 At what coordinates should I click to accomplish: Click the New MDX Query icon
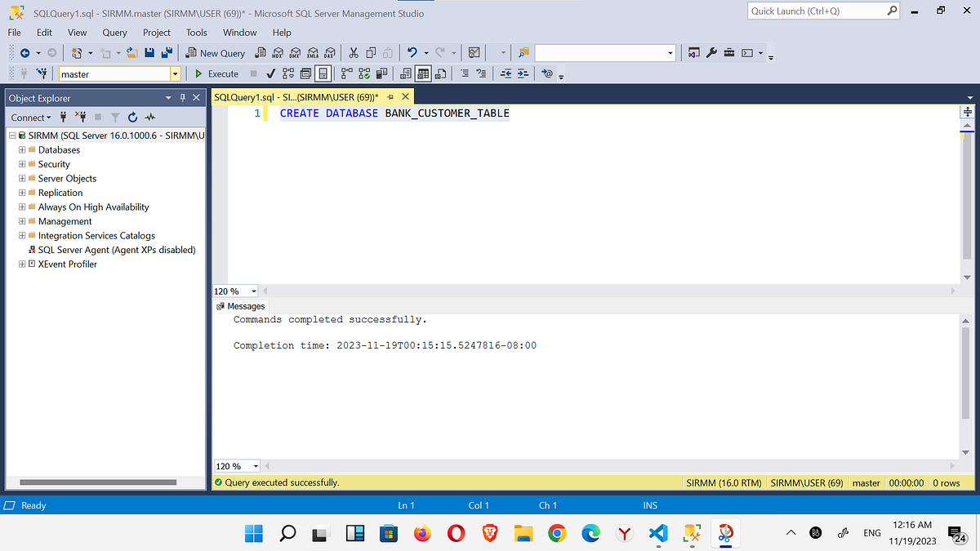278,52
